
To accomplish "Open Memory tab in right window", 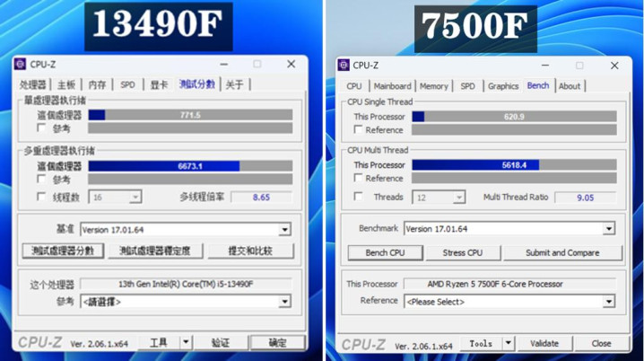I will click(434, 86).
